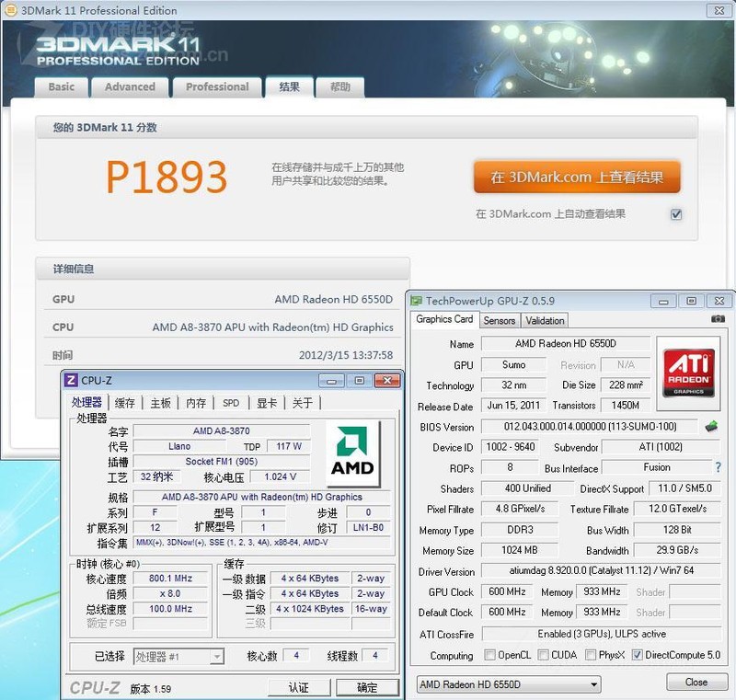Click the Driver Version field in GPU-Z

point(602,570)
